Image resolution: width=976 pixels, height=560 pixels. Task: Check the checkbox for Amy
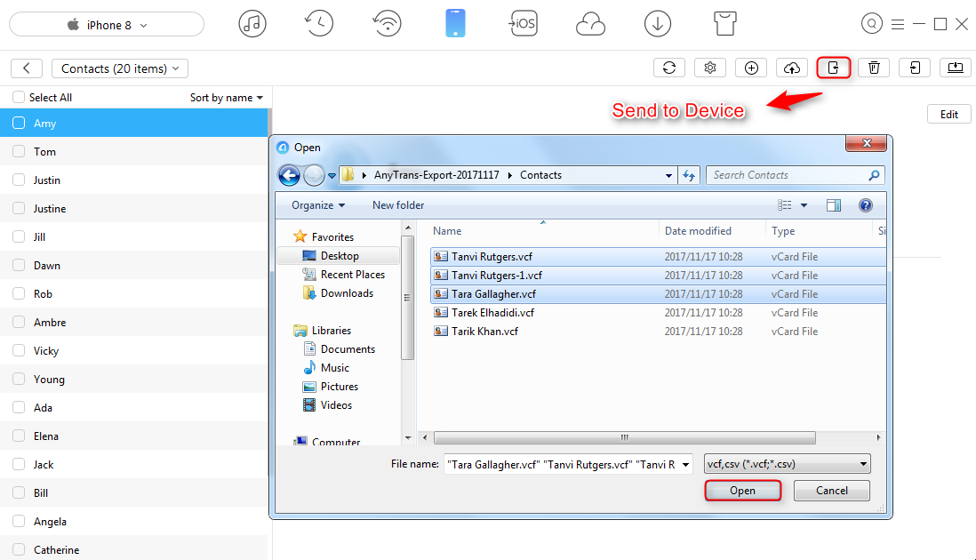[19, 123]
